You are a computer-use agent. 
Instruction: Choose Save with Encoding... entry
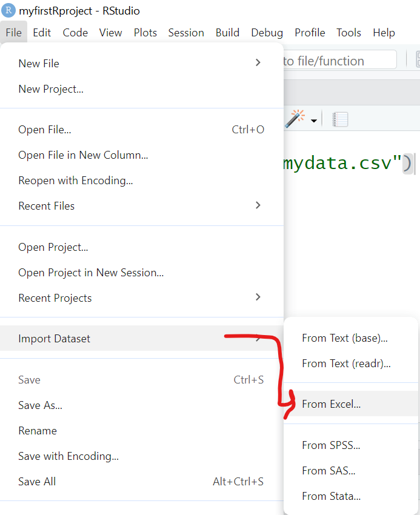[x=142, y=456]
